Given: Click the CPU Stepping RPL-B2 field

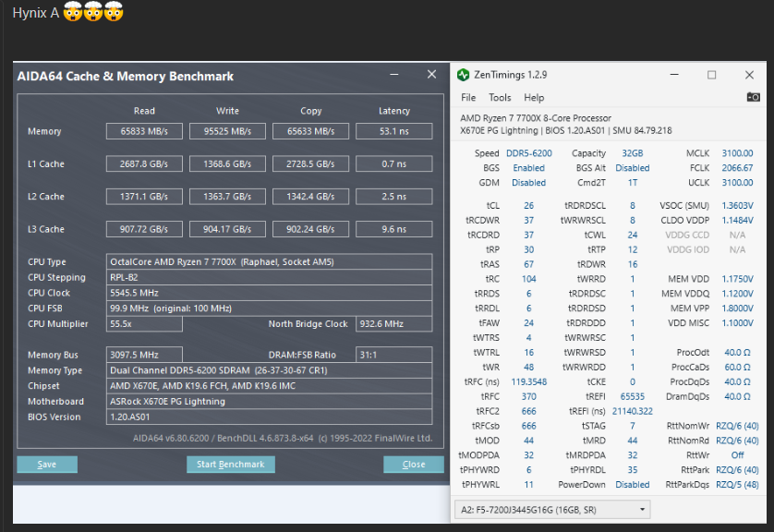Looking at the screenshot, I should click(269, 277).
